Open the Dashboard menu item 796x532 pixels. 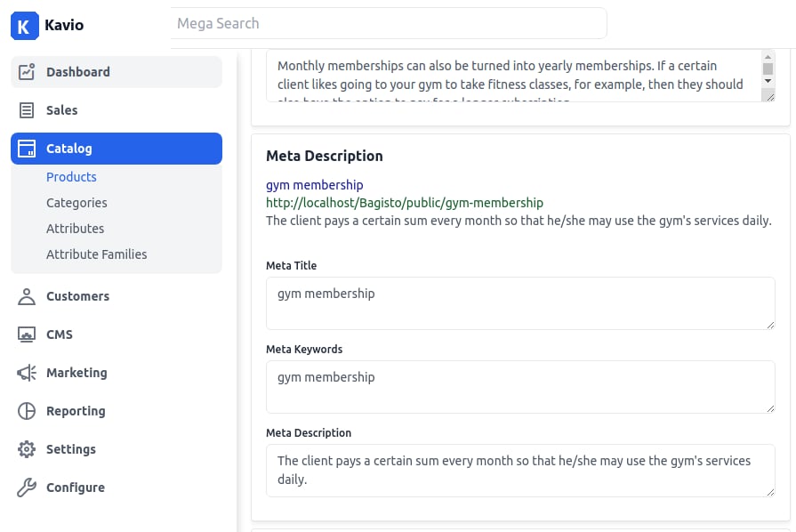click(x=117, y=71)
